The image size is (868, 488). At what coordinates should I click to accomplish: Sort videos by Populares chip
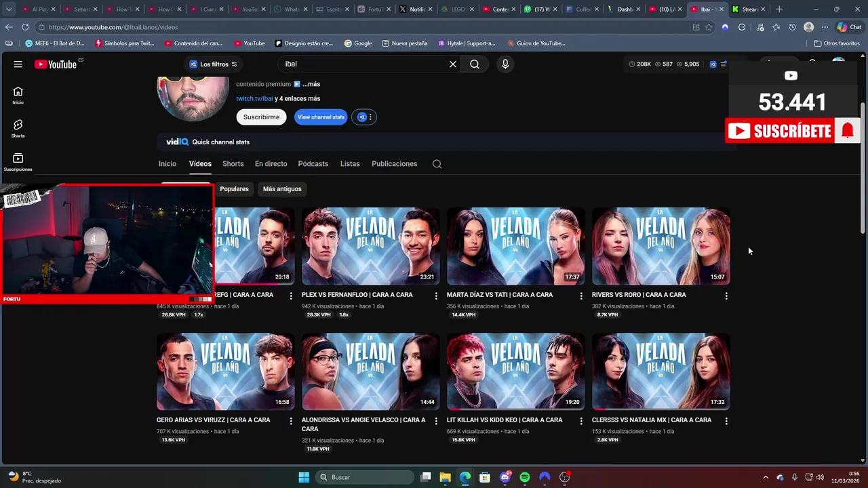[x=234, y=189]
